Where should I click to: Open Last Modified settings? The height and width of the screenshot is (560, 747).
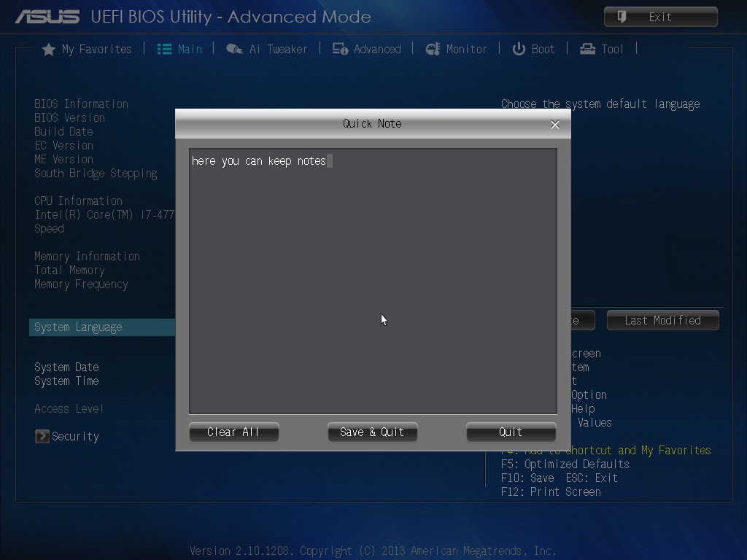[662, 321]
